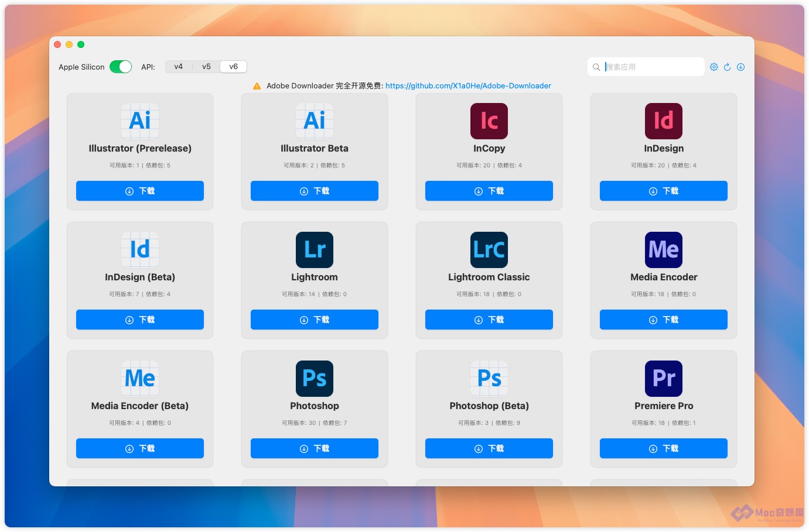Click the InCopy title text
The width and height of the screenshot is (809, 532).
(489, 148)
